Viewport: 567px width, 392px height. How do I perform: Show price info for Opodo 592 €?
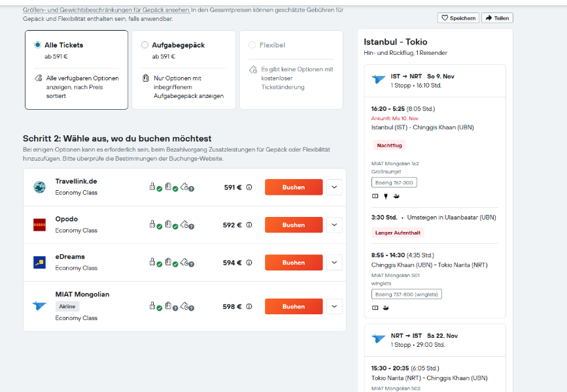249,225
